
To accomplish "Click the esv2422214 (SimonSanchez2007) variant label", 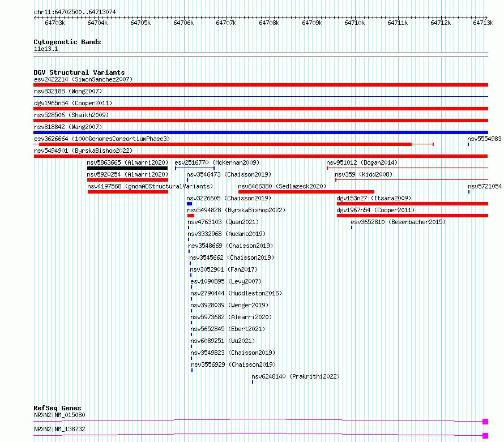I will point(83,79).
